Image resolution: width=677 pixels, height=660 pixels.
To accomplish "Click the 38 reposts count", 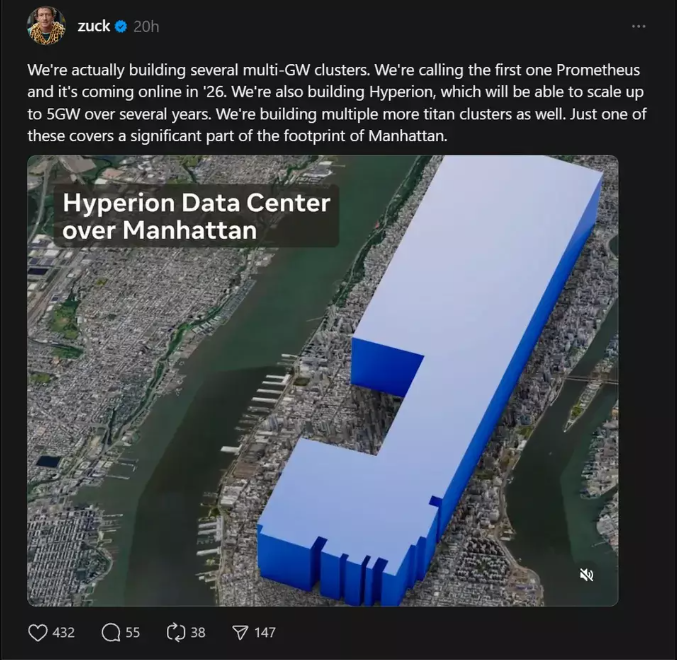I will click(x=198, y=632).
